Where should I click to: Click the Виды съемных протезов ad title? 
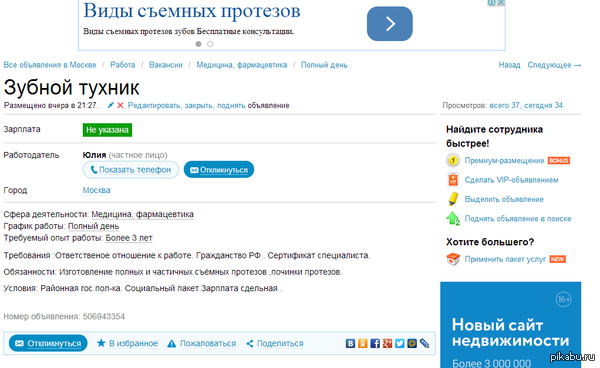click(x=192, y=11)
